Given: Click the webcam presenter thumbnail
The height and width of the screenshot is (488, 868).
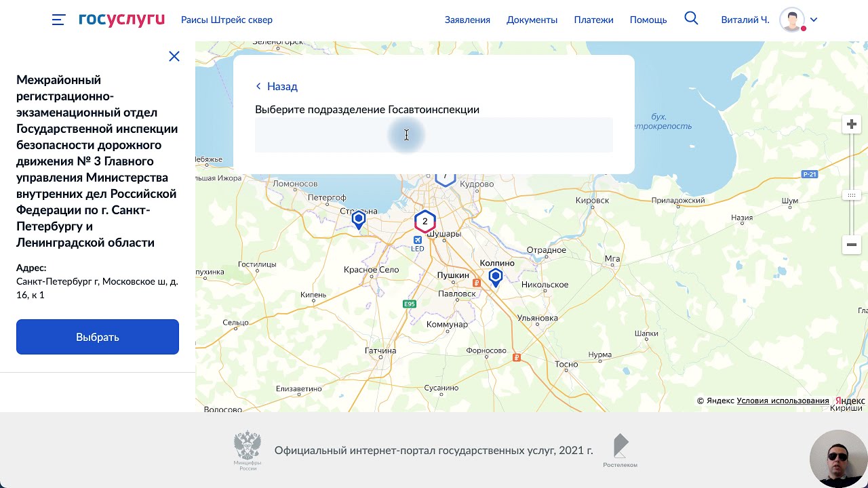Looking at the screenshot, I should click(839, 459).
